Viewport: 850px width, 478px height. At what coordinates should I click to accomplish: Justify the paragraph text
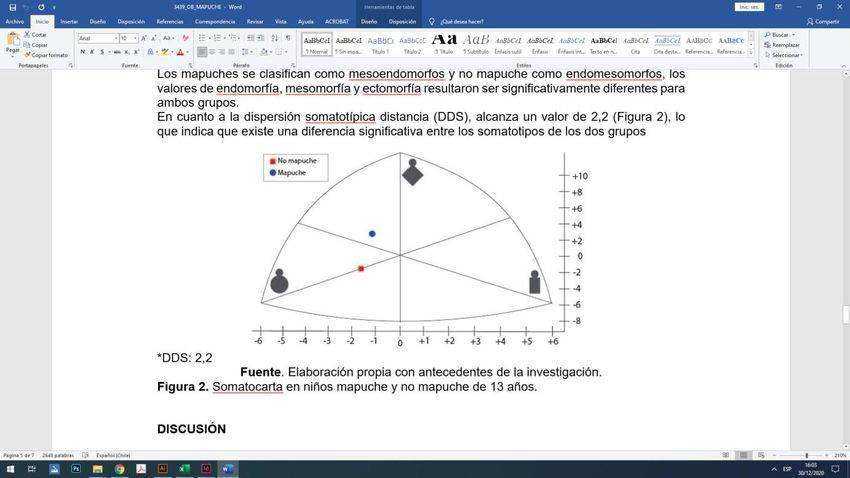point(231,52)
